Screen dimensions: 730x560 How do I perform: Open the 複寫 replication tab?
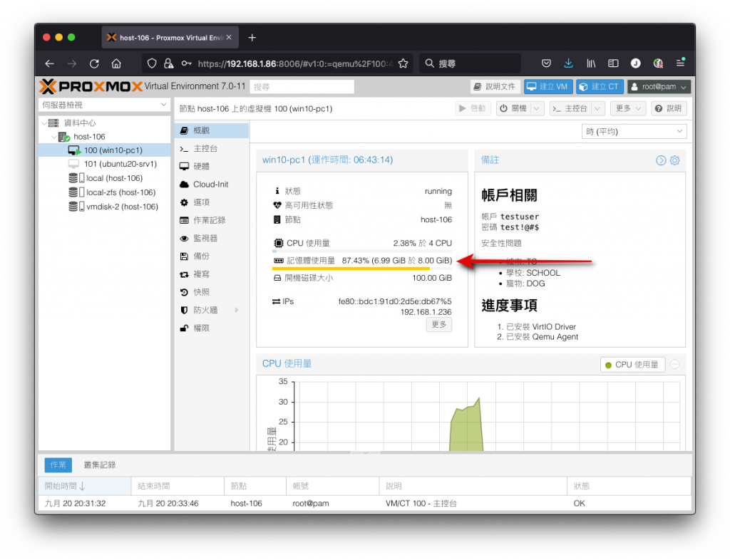pyautogui.click(x=212, y=274)
